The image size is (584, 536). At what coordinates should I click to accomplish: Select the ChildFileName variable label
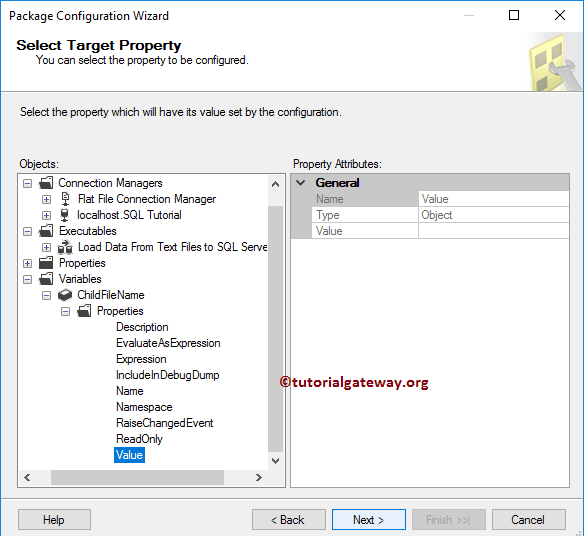111,295
